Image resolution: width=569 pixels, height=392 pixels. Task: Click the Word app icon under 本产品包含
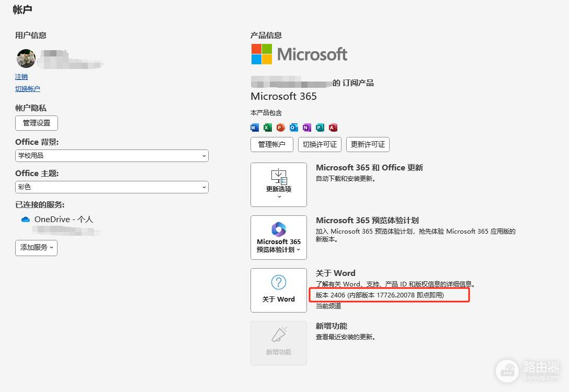pyautogui.click(x=255, y=128)
